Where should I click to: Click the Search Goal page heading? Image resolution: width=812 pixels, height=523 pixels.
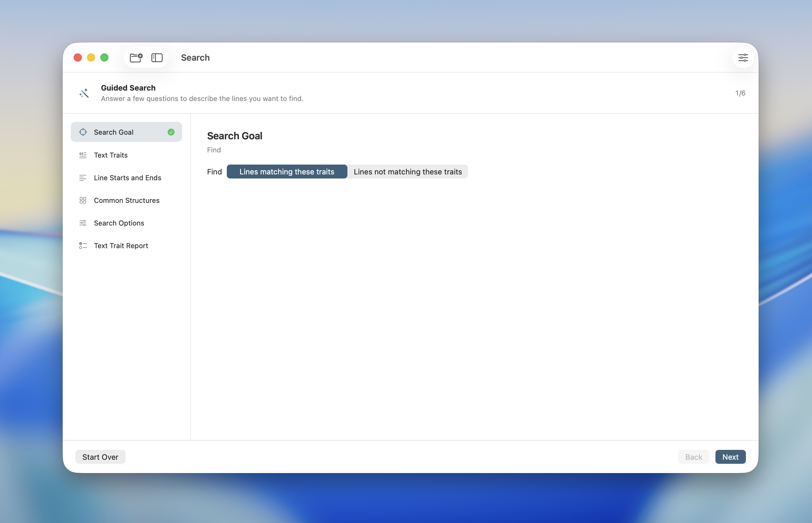(x=235, y=136)
